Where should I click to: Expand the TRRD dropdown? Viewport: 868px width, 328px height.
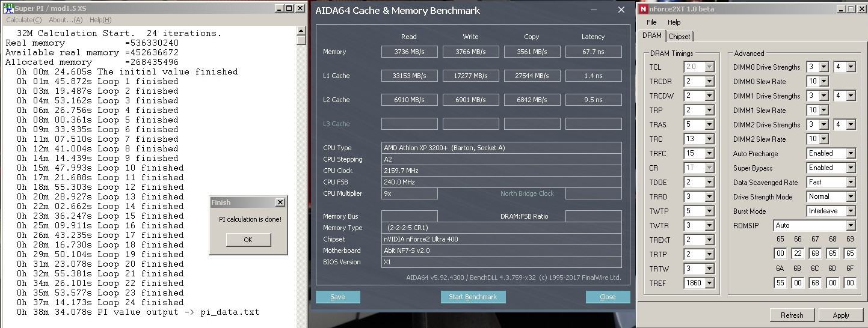coord(709,196)
